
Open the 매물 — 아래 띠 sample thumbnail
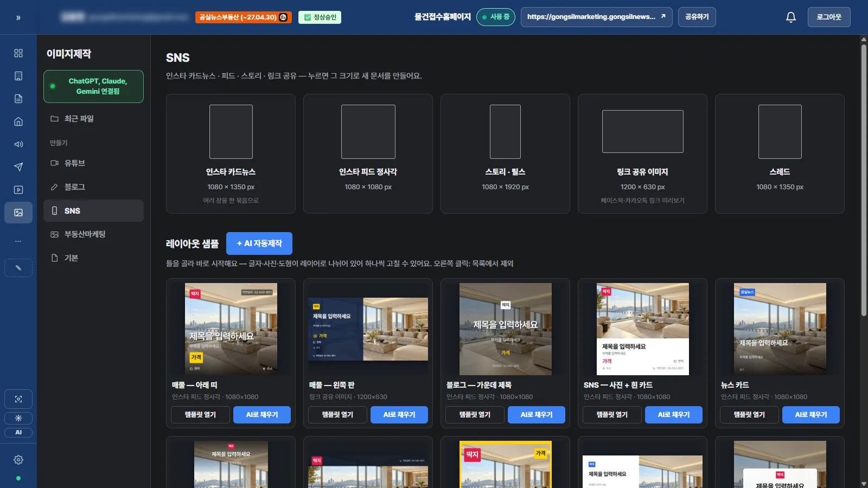pos(231,329)
